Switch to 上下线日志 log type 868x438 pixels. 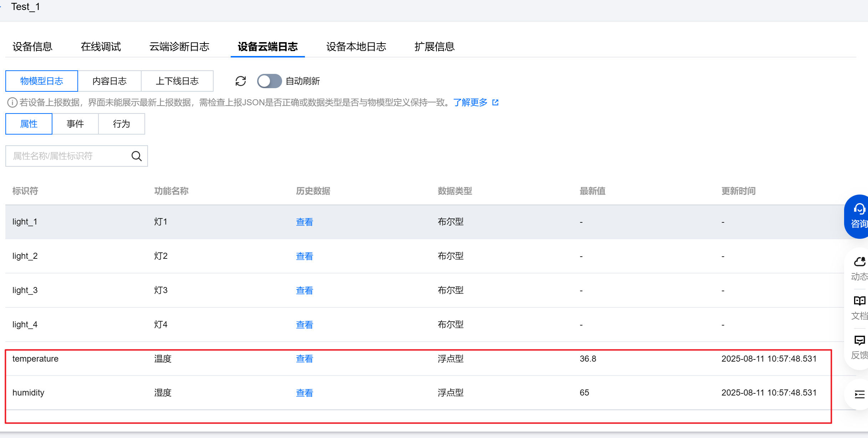(177, 81)
